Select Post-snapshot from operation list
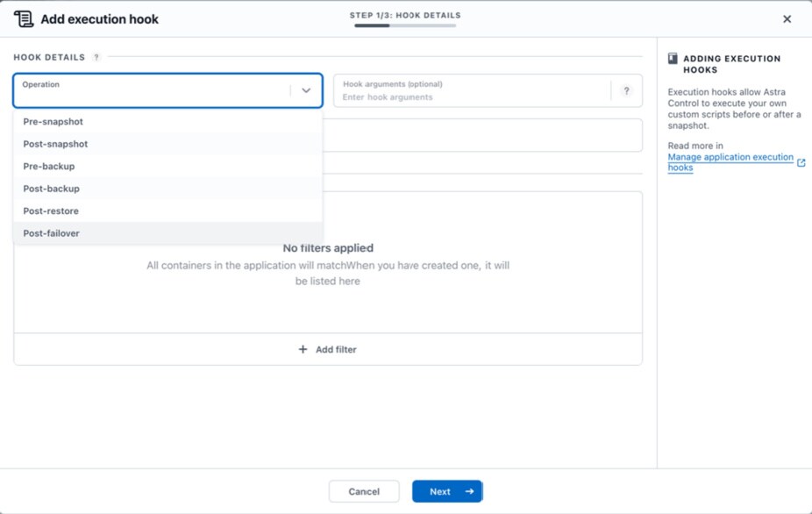 pos(55,144)
